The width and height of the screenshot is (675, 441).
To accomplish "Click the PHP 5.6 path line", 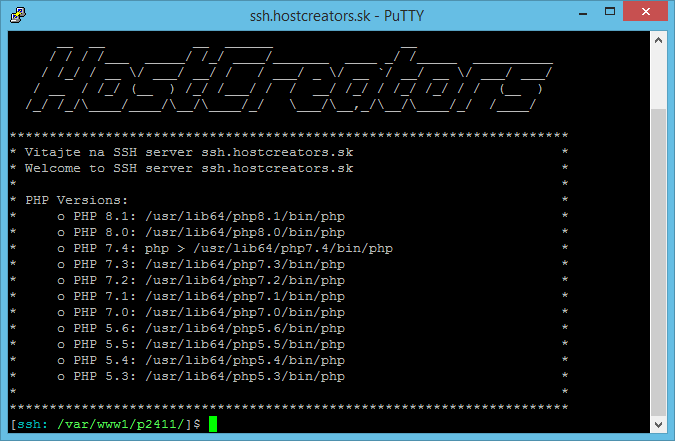I will [x=201, y=328].
